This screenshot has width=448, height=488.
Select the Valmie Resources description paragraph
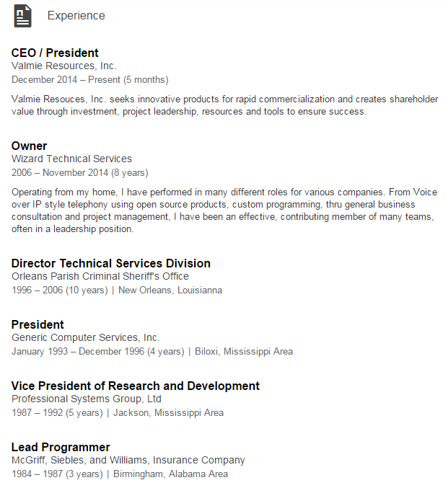click(224, 105)
